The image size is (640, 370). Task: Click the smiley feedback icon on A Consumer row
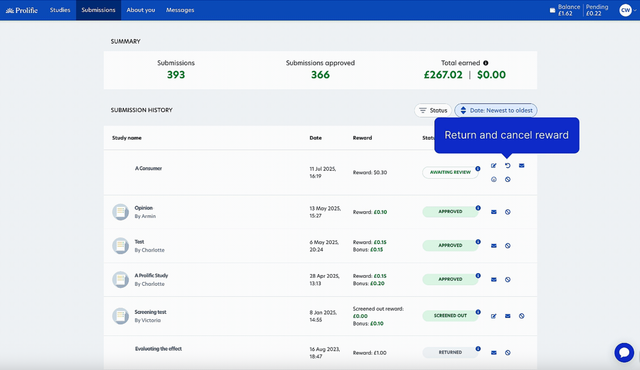(x=493, y=179)
